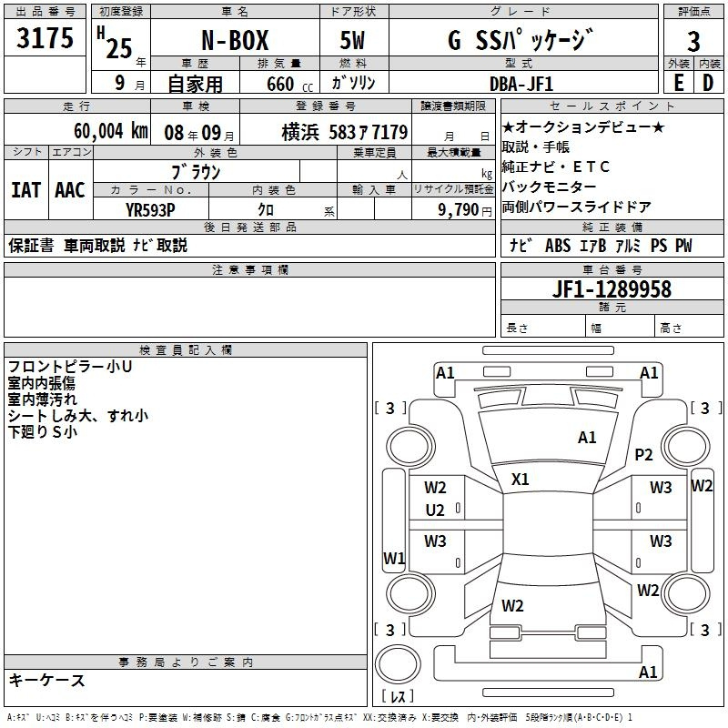
Task: Click registration number 横浜 583ア7179
Action: click(345, 132)
